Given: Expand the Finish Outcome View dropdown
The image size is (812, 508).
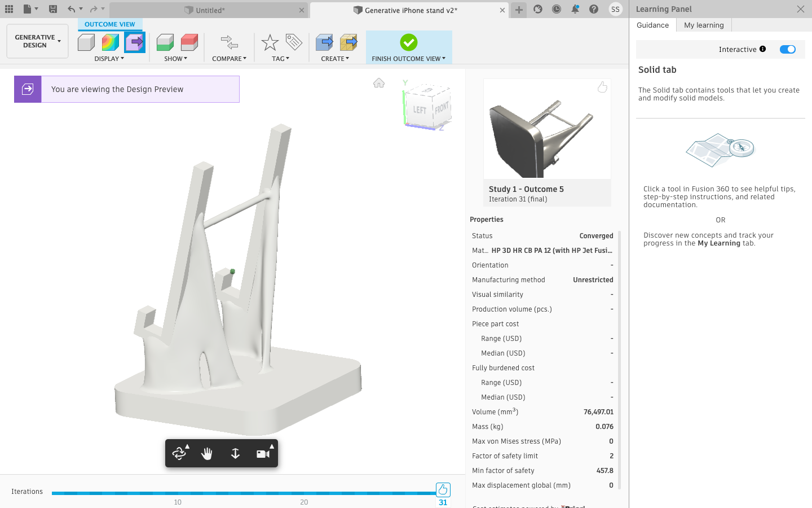Looking at the screenshot, I should tap(409, 59).
